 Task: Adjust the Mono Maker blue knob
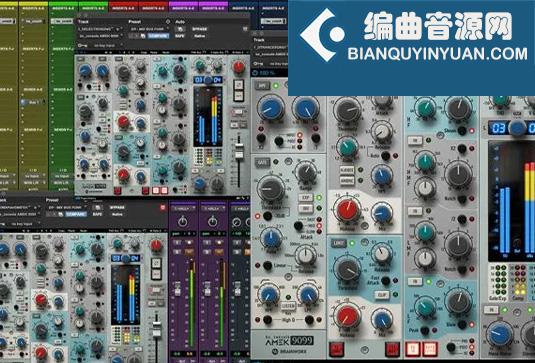[x=499, y=335]
